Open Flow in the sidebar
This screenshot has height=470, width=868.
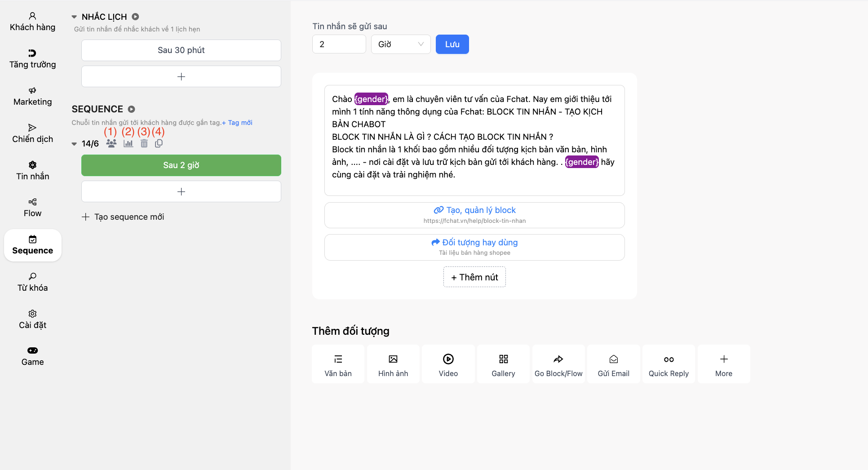[32, 208]
